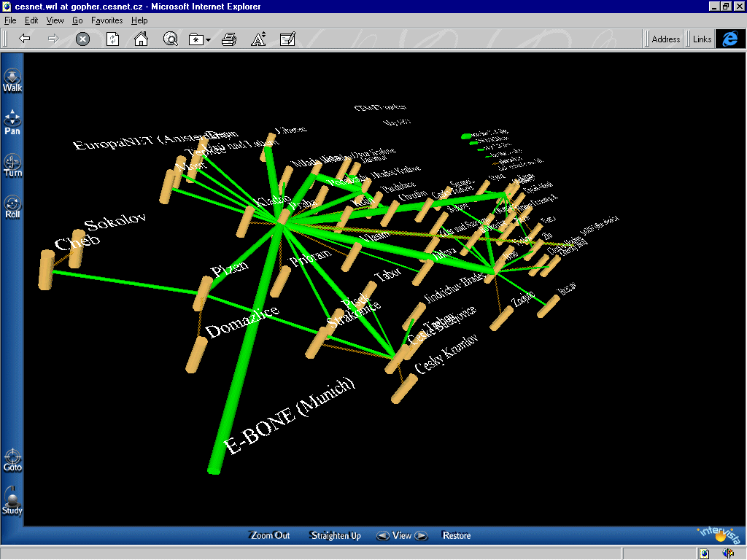Click Straighten Up in bottom bar
747x560 pixels.
336,536
